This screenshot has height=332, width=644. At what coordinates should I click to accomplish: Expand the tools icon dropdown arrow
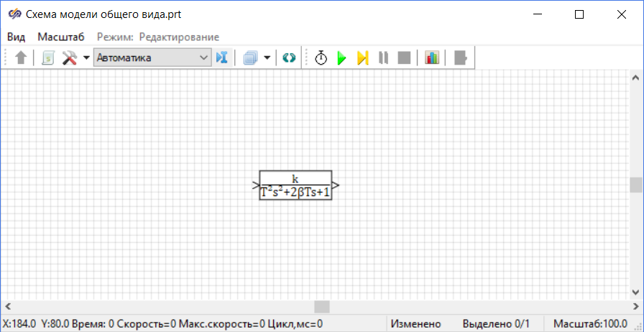86,58
